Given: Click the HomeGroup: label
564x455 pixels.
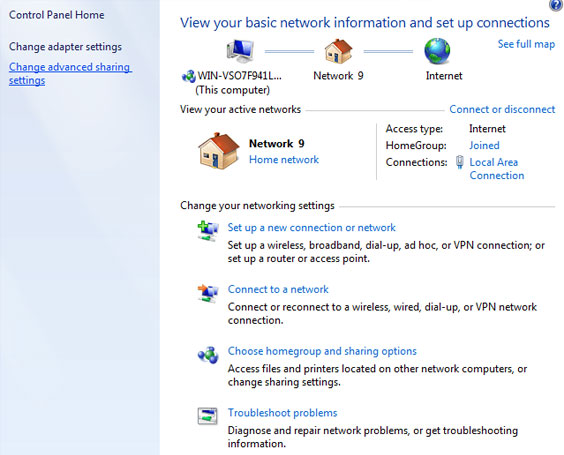Looking at the screenshot, I should (416, 145).
